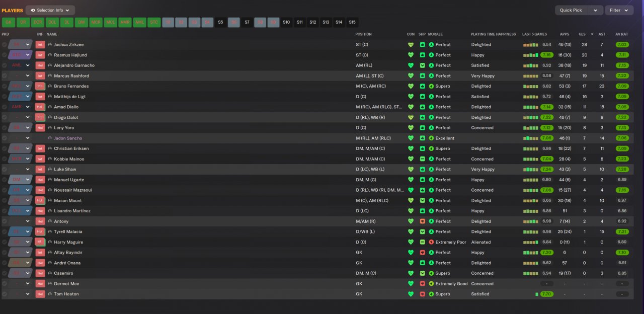Click Christian Eriksen's morale icon
Viewport: 644px width, 314px height.
431,148
